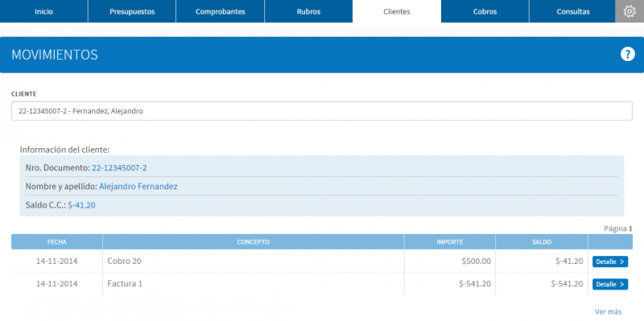Click the document number 22-12345007-2 link

tap(119, 168)
